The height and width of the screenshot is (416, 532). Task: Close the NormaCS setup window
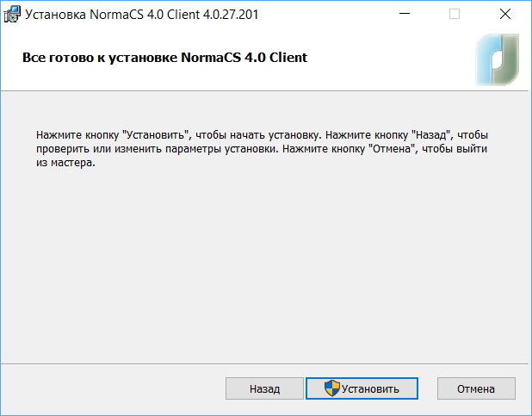[503, 15]
